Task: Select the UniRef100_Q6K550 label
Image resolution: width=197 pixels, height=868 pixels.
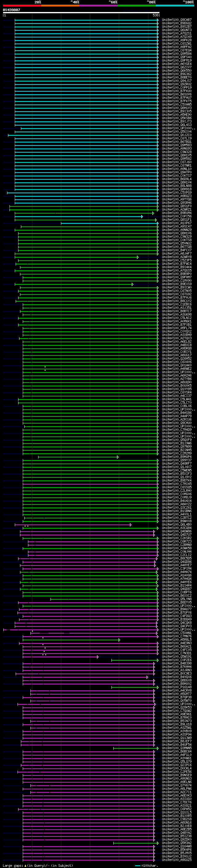Action: 177,71
